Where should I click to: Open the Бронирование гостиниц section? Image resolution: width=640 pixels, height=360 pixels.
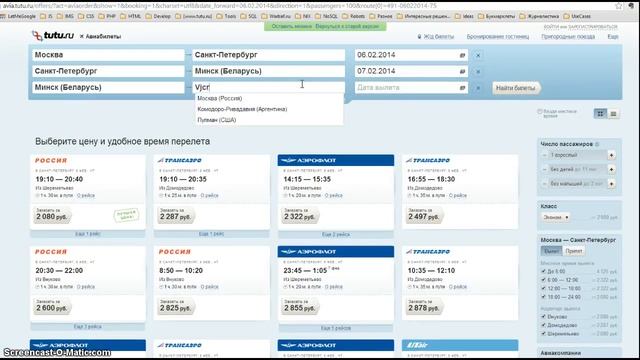pos(498,37)
